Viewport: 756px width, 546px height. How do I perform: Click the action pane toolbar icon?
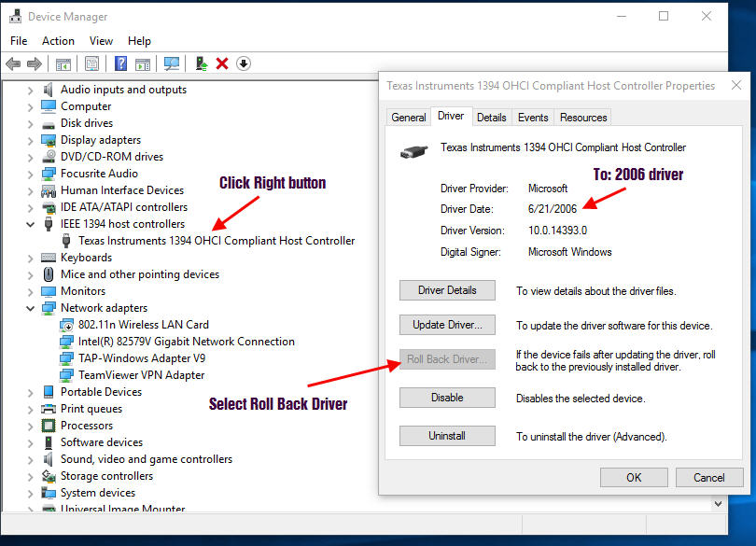click(x=143, y=63)
